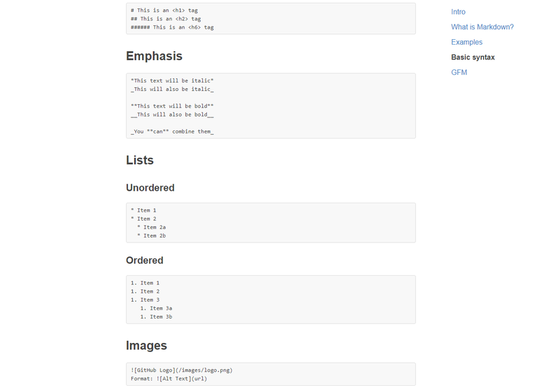
Task: Click '* Item 2b' nested list line
Action: click(x=151, y=236)
